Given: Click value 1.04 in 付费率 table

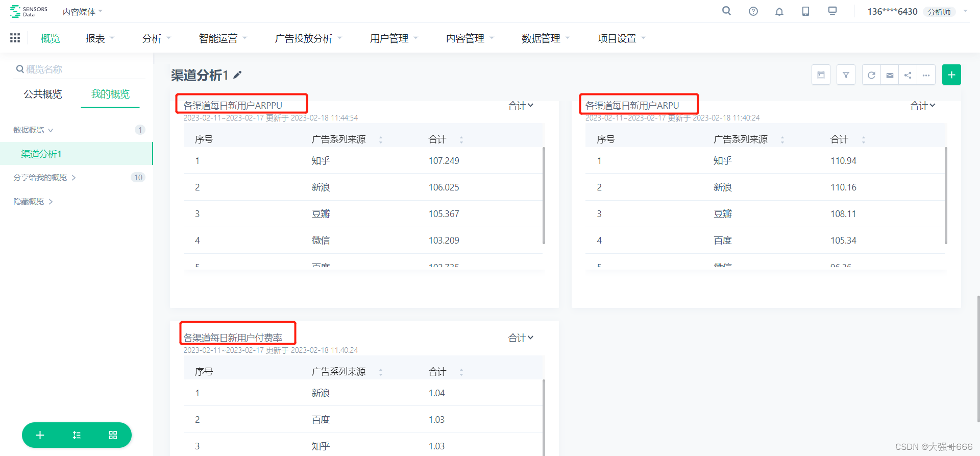Looking at the screenshot, I should (436, 393).
